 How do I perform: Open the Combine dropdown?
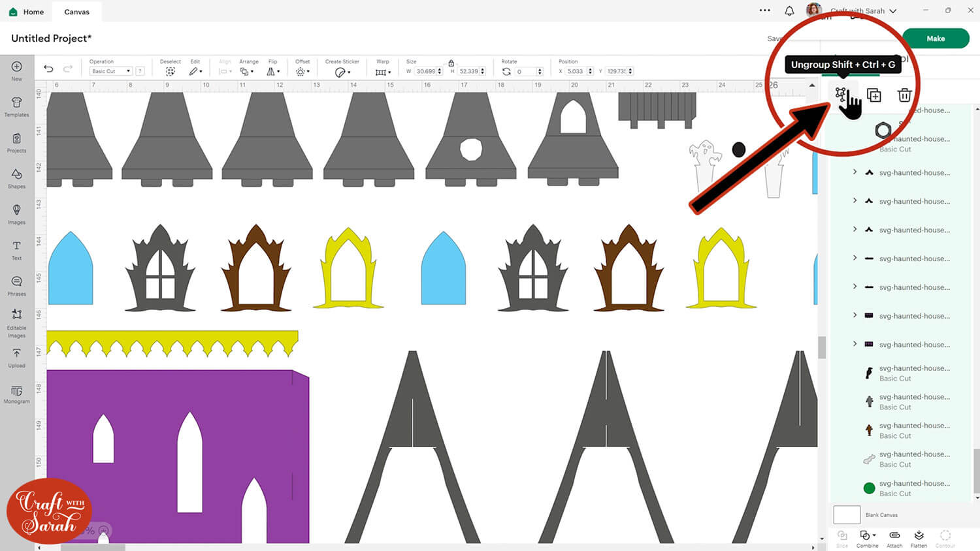point(867,539)
